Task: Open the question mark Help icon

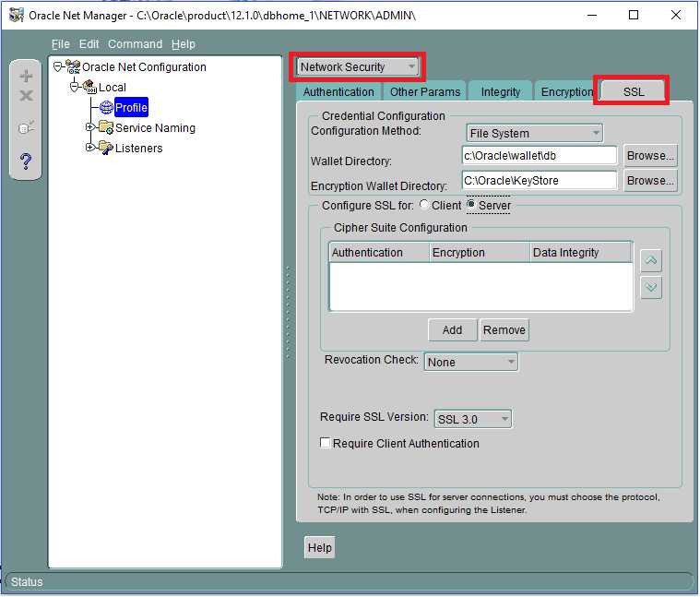Action: (26, 161)
